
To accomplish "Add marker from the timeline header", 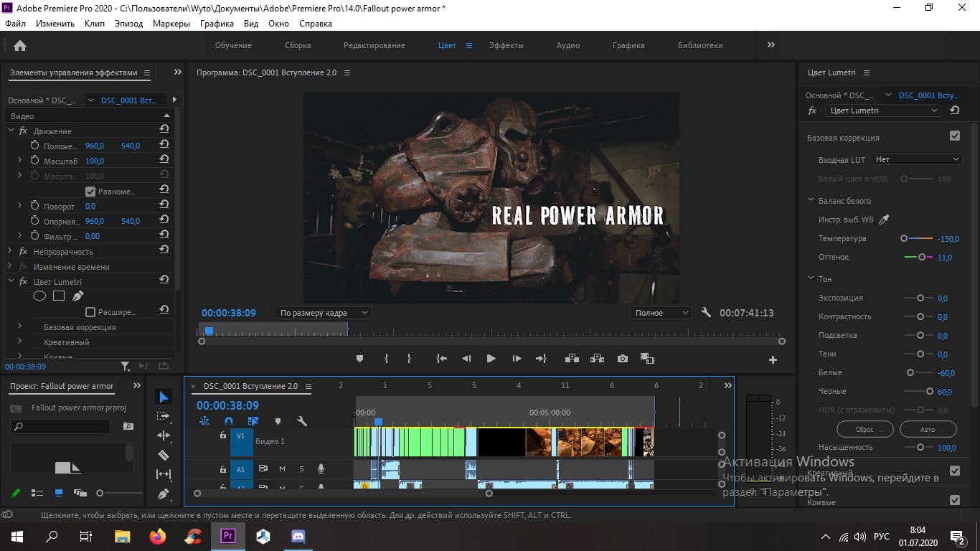I will [x=278, y=421].
